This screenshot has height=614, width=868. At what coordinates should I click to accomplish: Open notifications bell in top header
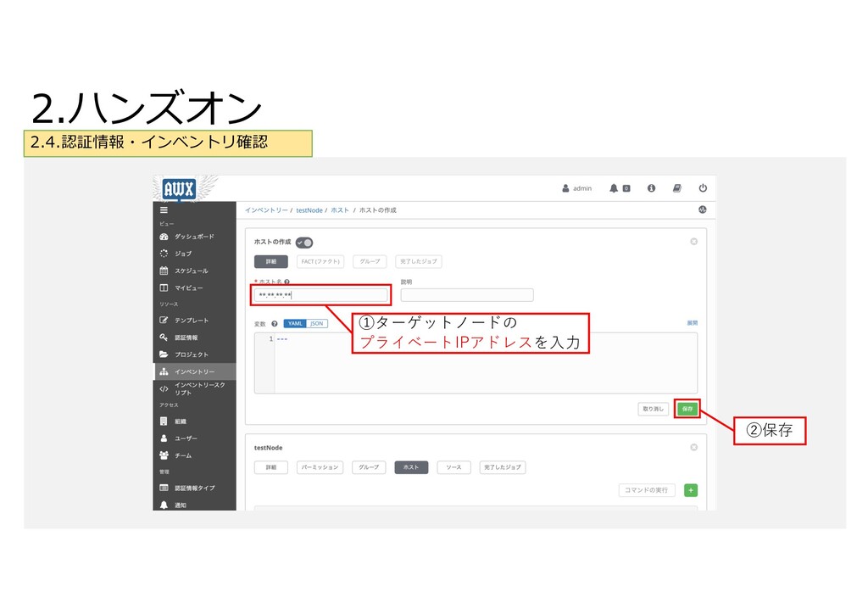(x=614, y=188)
